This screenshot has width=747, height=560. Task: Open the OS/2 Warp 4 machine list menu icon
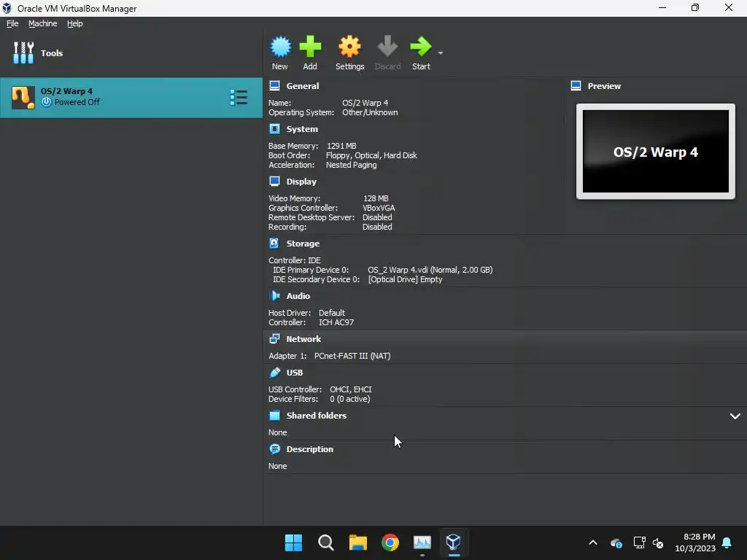point(239,97)
